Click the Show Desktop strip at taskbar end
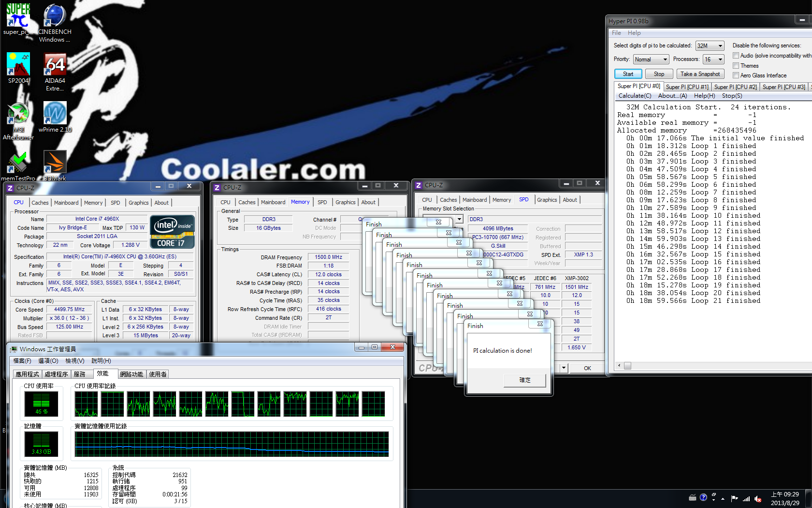Screen dimensions: 812x508 (809, 498)
